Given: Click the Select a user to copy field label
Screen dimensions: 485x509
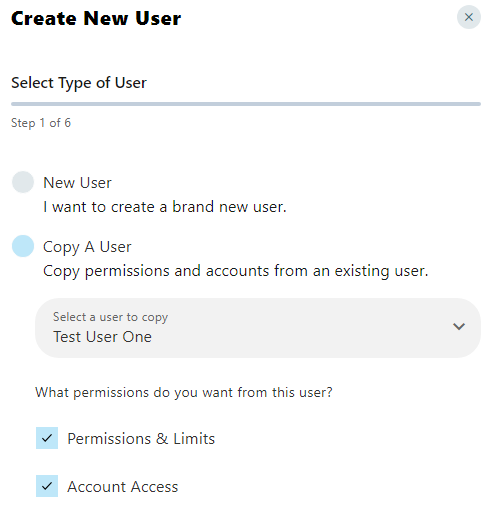Looking at the screenshot, I should point(110,317).
